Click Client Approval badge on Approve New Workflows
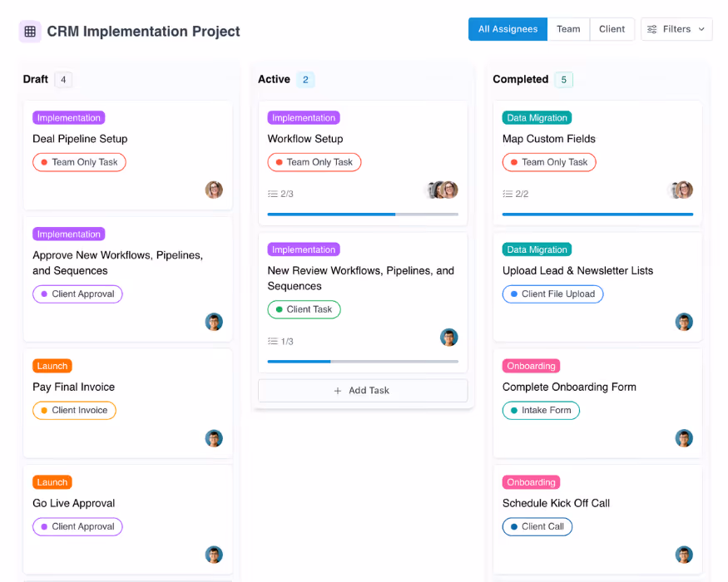 [77, 294]
